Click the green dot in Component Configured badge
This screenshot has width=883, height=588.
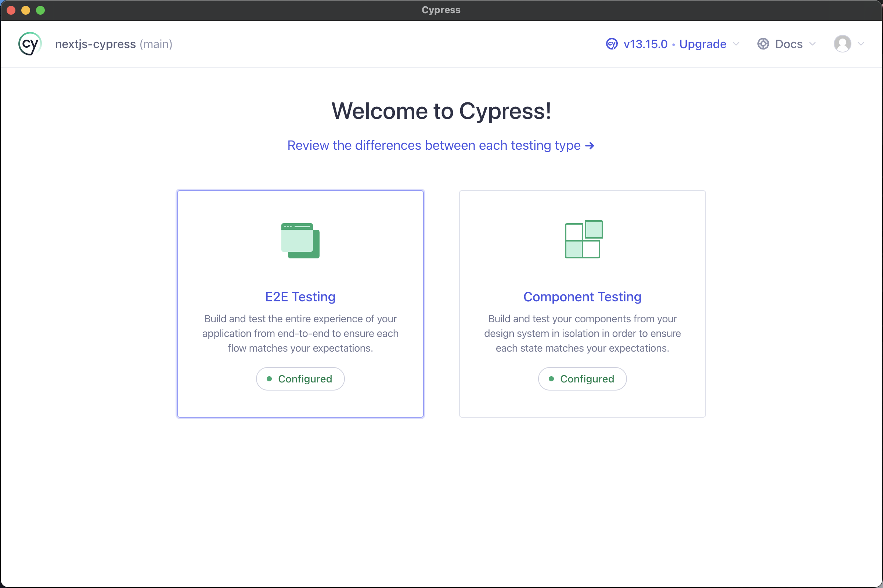click(551, 379)
